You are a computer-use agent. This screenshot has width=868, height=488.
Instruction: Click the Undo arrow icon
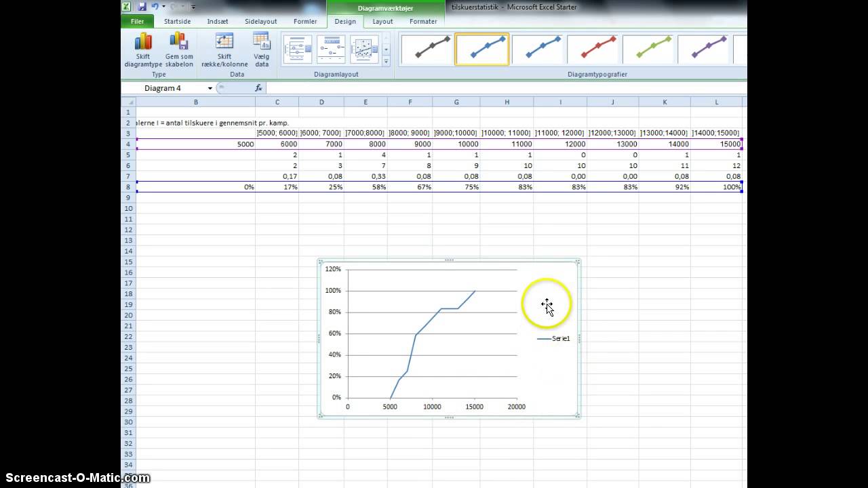click(x=155, y=6)
